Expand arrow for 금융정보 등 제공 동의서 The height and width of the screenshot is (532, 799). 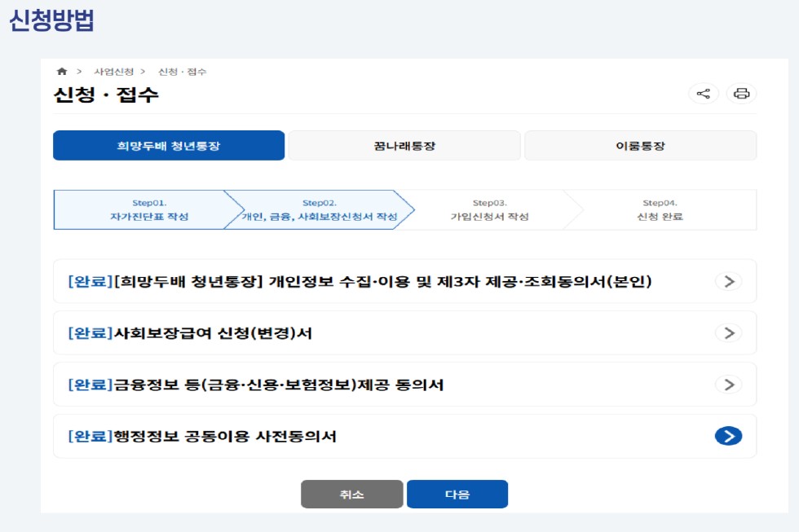click(x=729, y=385)
